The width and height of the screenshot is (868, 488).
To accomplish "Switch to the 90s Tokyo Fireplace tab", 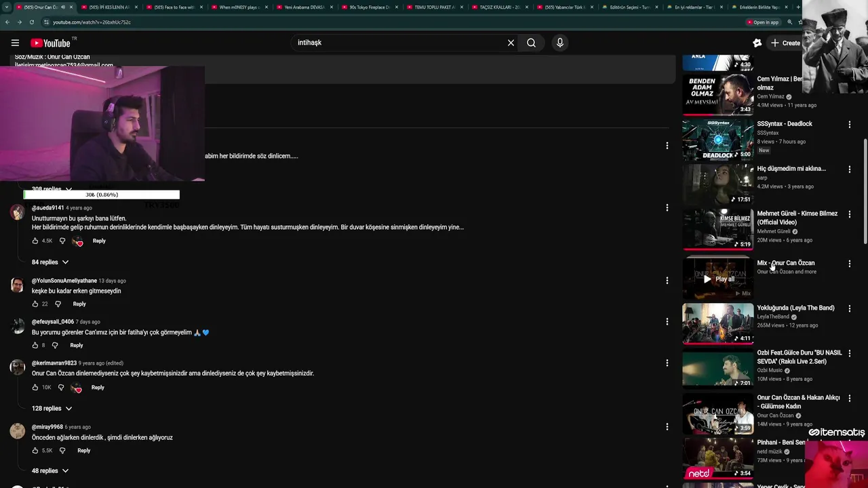I will pyautogui.click(x=369, y=7).
